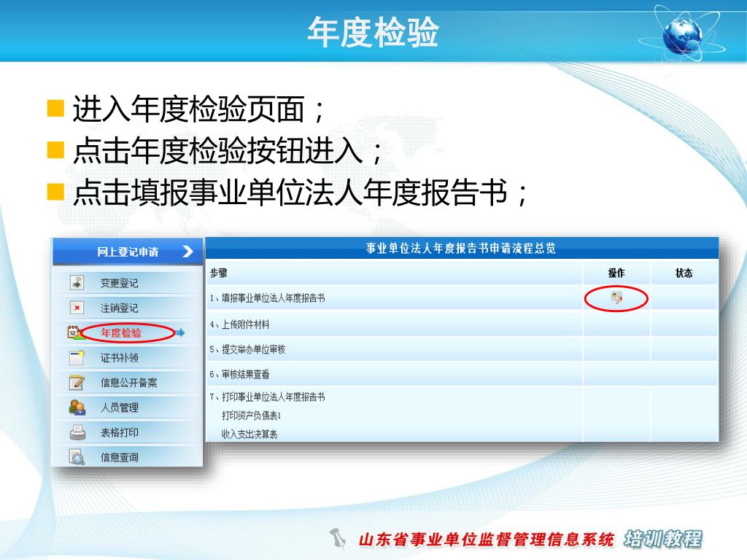Click the slide title 年度检验
This screenshot has height=560, width=747.
[373, 32]
